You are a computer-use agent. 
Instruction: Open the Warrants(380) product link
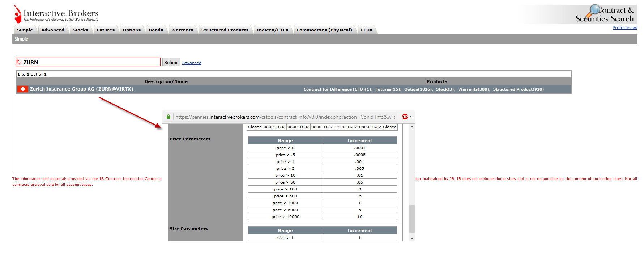pos(474,89)
